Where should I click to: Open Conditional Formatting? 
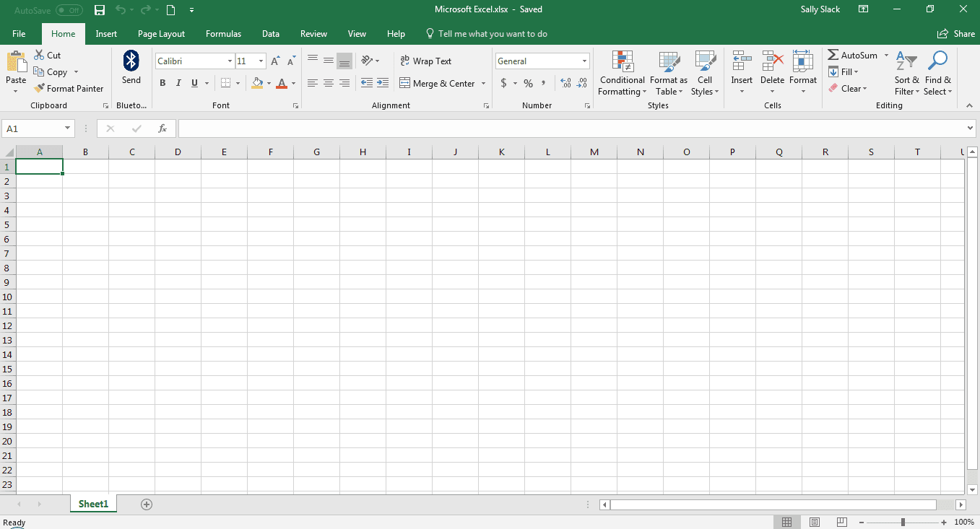click(622, 73)
